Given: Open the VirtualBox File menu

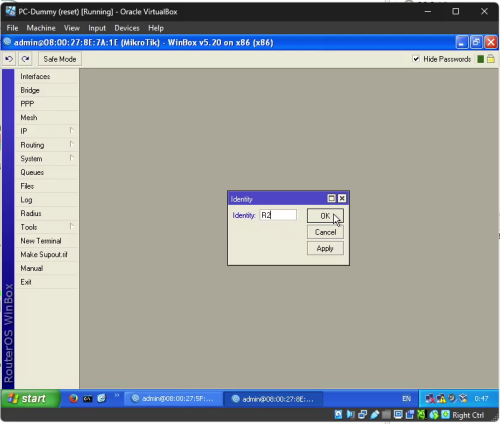Looking at the screenshot, I should coord(12,28).
